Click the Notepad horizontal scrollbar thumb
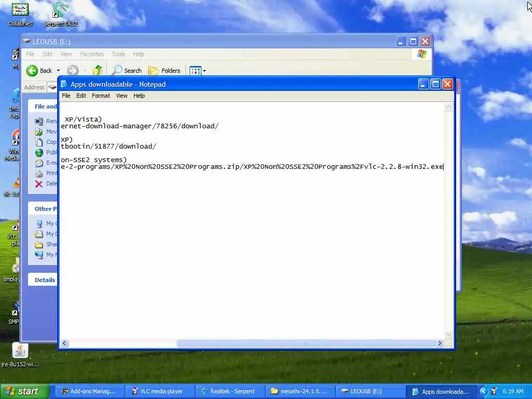532x399 pixels. [x=305, y=343]
